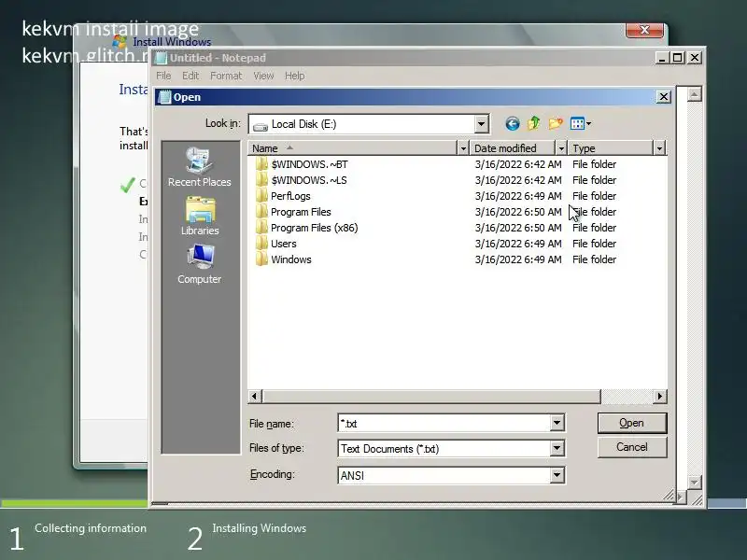Open the View menu icon in Open dialog
This screenshot has height=560, width=747.
point(577,124)
